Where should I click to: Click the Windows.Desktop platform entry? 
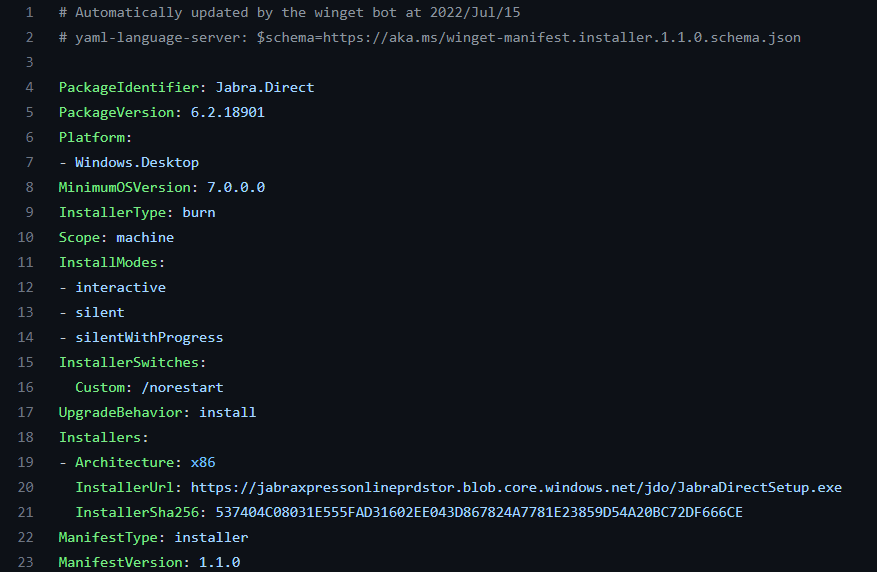click(x=137, y=162)
